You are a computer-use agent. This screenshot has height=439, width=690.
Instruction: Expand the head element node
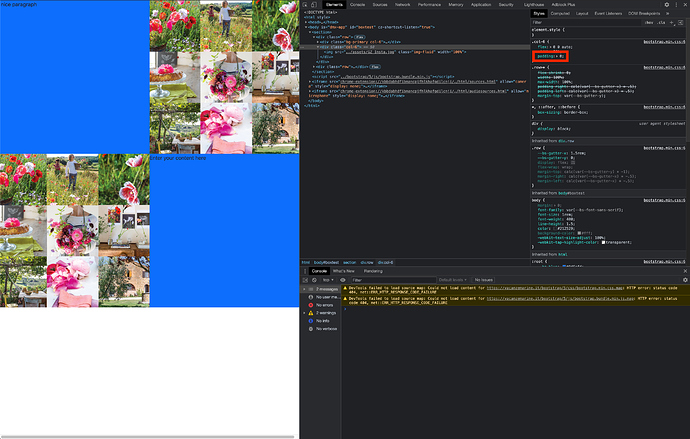tap(306, 22)
